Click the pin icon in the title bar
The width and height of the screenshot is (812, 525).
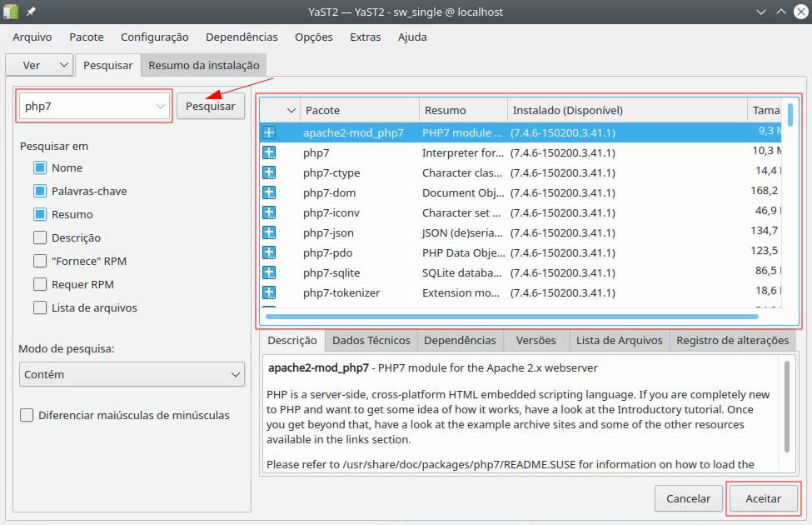coord(31,12)
